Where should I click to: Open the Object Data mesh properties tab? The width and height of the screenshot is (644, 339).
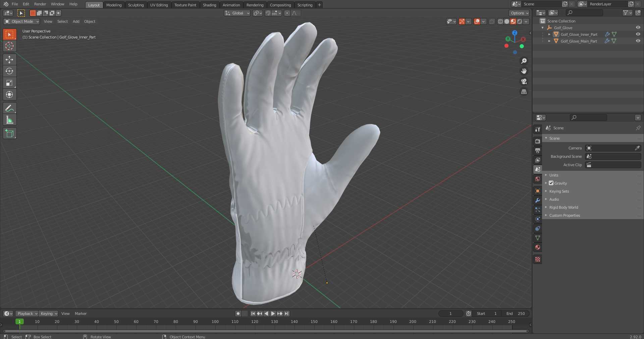[538, 238]
